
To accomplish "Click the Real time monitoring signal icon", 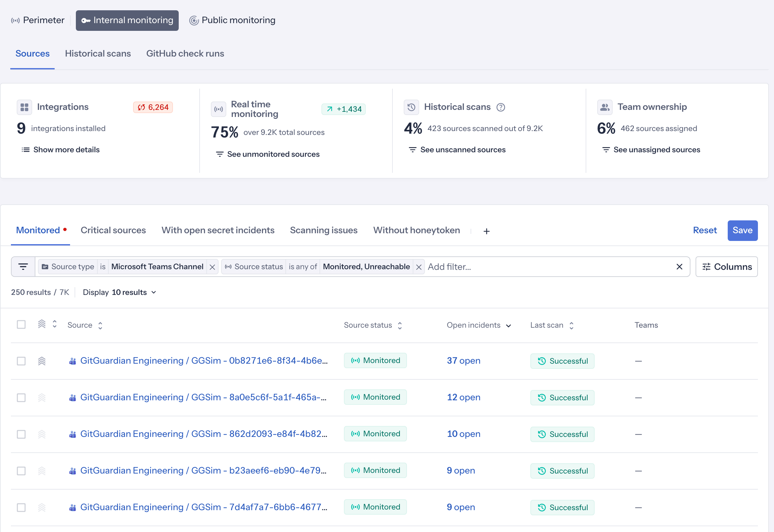I will click(x=219, y=109).
